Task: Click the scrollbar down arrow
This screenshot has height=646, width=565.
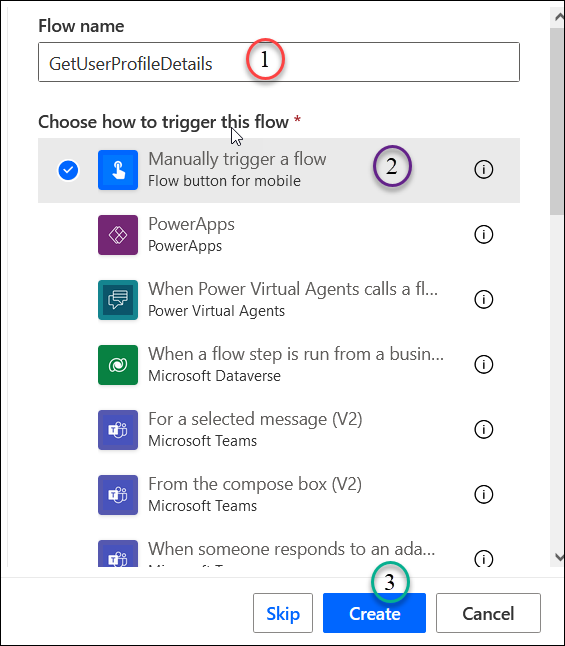Action: click(559, 557)
